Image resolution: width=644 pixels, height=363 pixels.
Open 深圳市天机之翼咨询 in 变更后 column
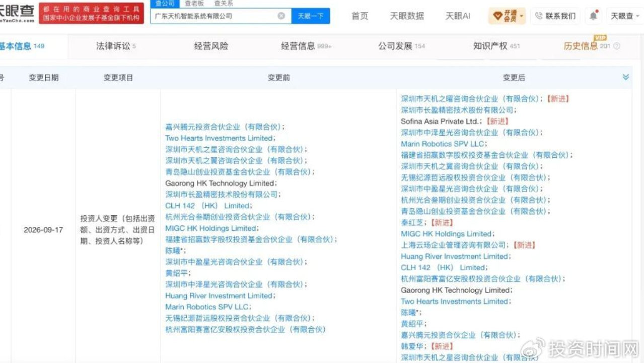point(471,166)
